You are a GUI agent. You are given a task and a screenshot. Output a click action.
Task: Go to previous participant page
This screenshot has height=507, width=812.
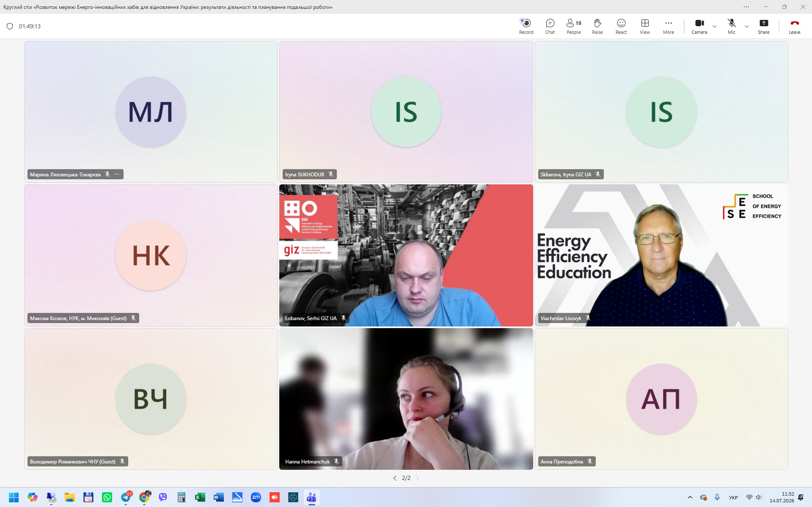(x=395, y=478)
